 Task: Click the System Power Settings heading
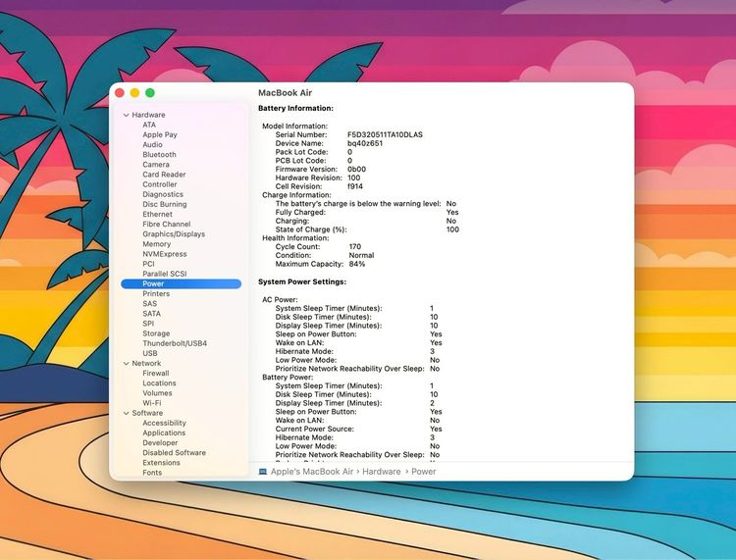pyautogui.click(x=302, y=281)
